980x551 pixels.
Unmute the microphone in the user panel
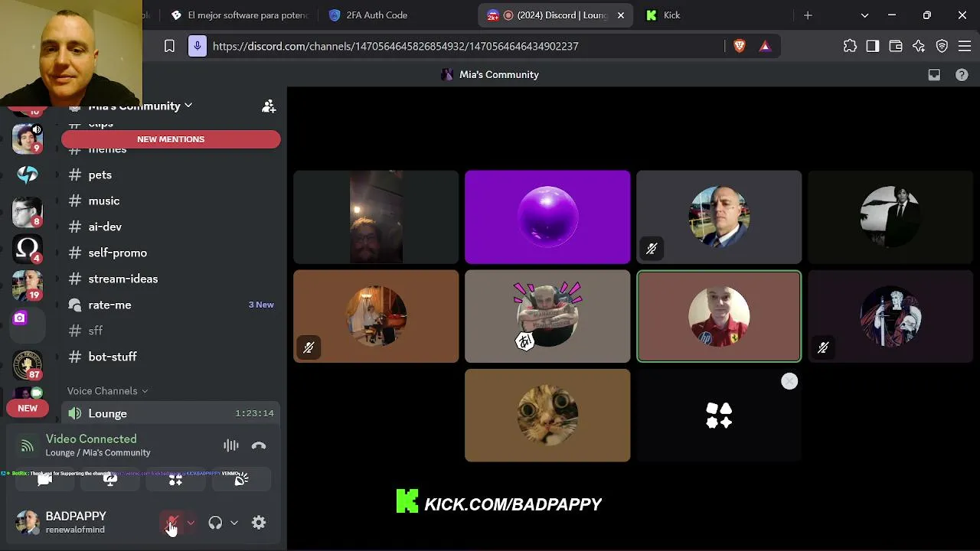click(x=172, y=523)
